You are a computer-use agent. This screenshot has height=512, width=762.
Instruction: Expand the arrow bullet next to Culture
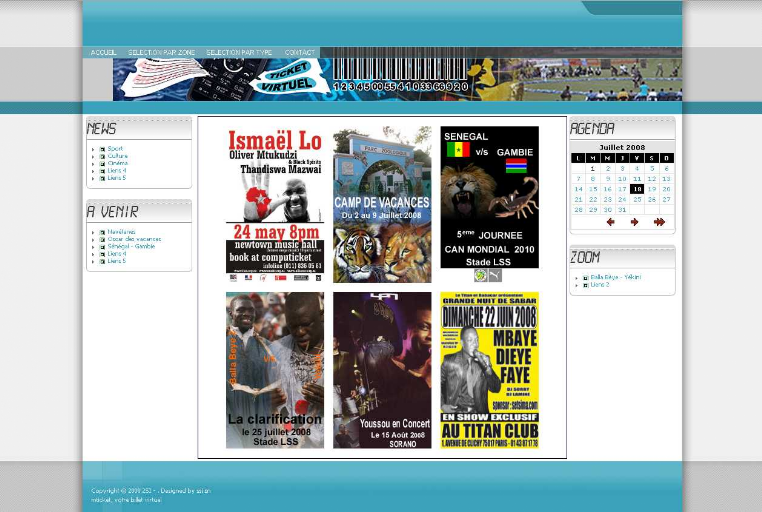[93, 156]
